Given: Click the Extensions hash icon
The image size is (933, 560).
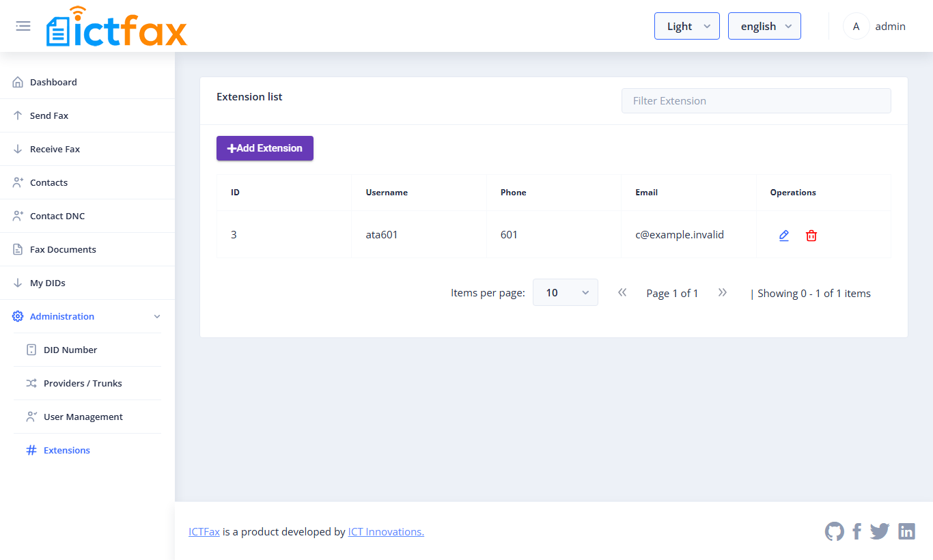Looking at the screenshot, I should (x=31, y=450).
